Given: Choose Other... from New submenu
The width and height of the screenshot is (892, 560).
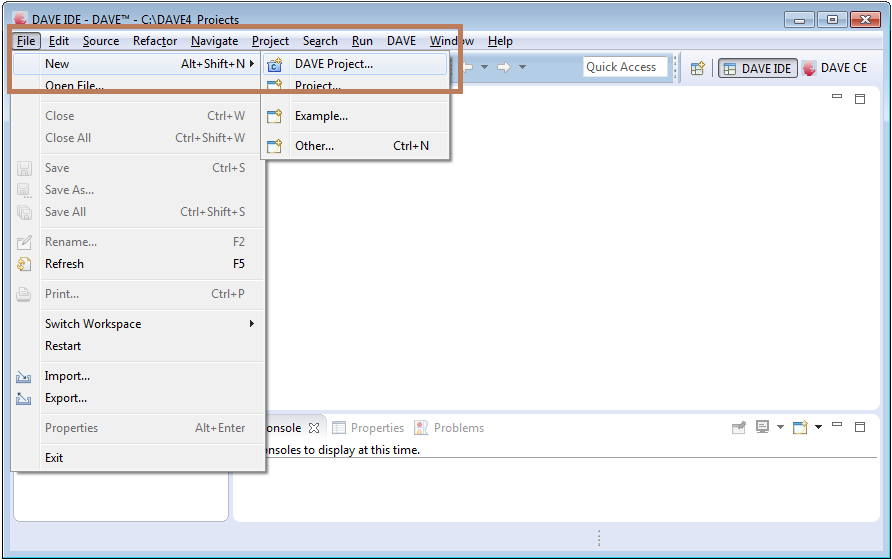Looking at the screenshot, I should coord(355,146).
